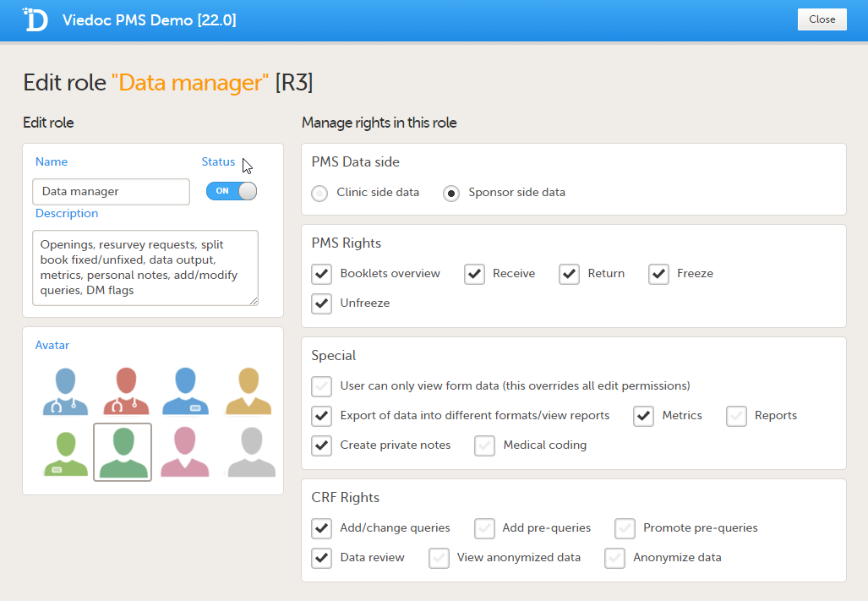Choose the red doctor with stethoscope avatar

pos(125,391)
